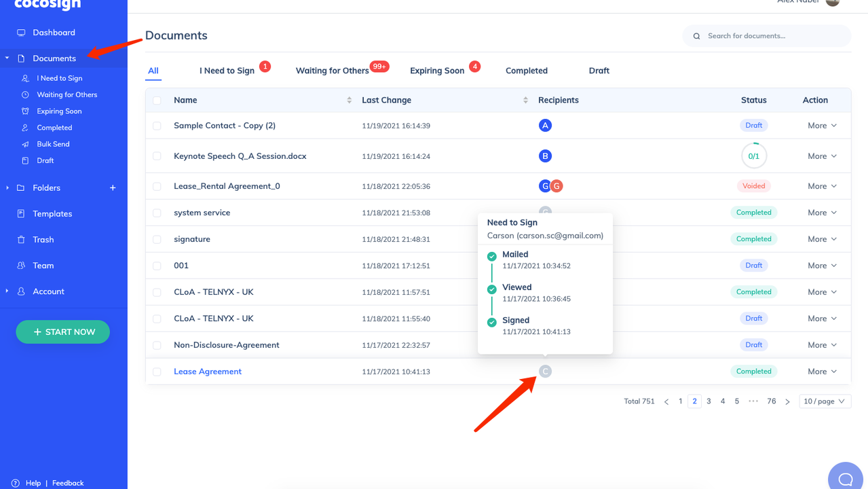Select the checkbox beside Non-Disclosure-Agreement

157,345
